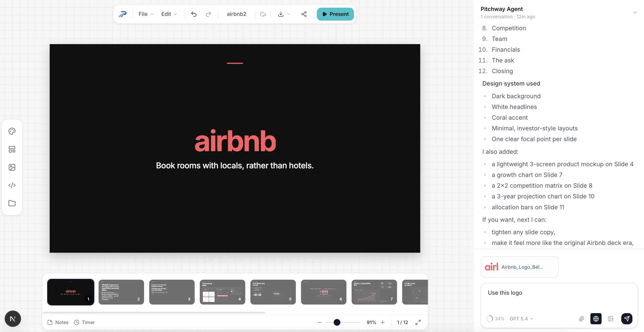The width and height of the screenshot is (644, 332).
Task: Enter fullscreen with the expand icon
Action: tap(418, 322)
